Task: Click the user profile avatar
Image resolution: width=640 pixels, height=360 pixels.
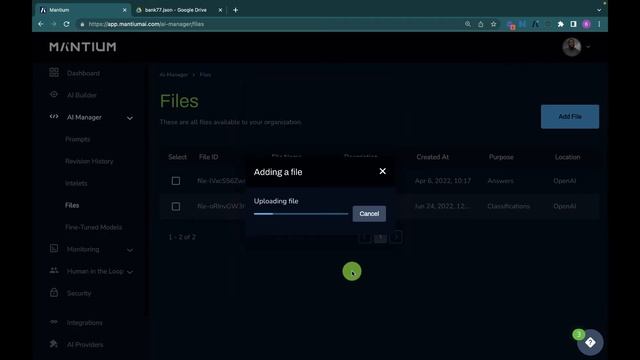Action: coord(571,47)
